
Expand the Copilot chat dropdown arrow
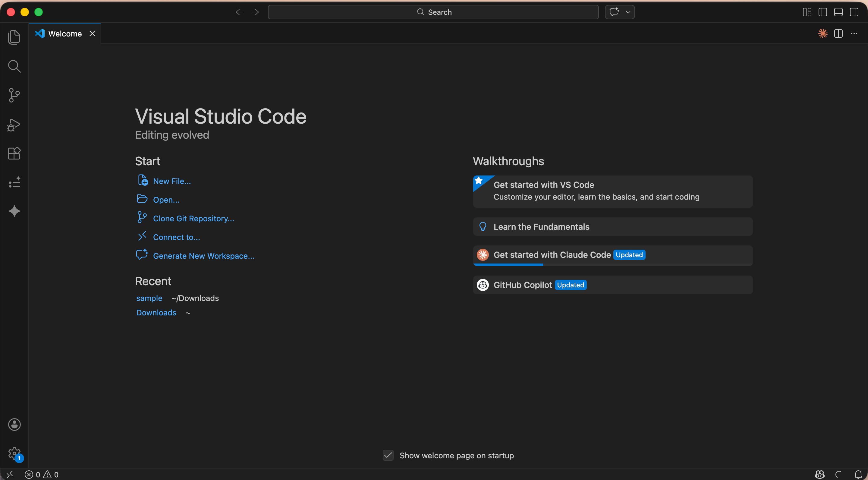(x=628, y=12)
